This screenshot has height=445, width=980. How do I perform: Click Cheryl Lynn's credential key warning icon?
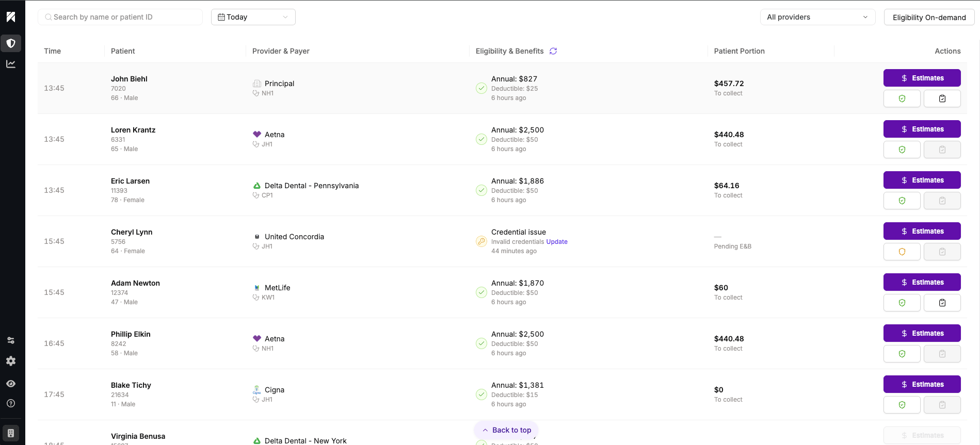(x=481, y=241)
